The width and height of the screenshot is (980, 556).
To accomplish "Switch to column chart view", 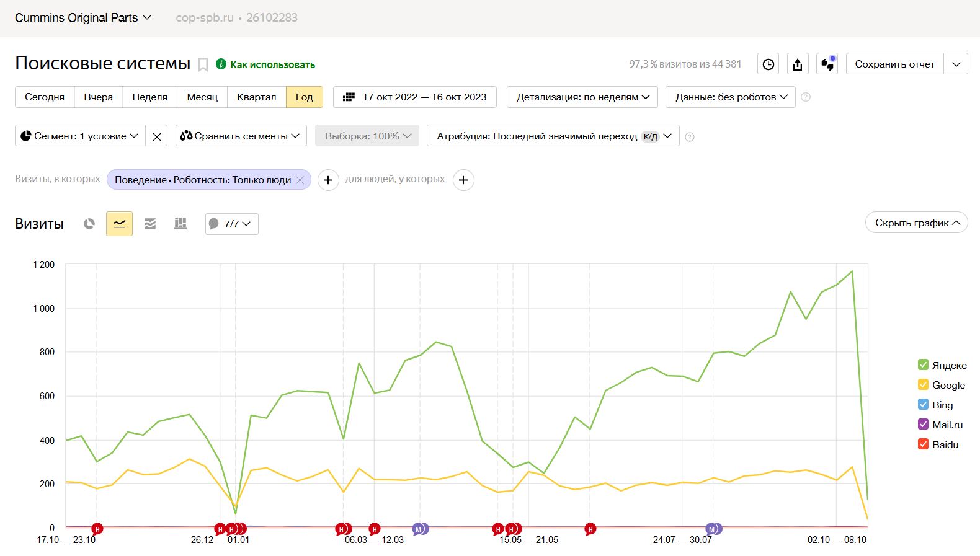I will tap(180, 224).
